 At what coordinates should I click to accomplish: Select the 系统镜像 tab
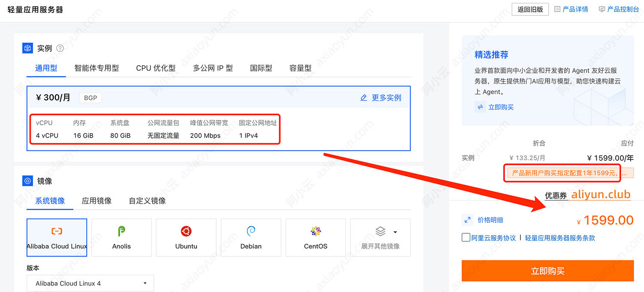coord(50,201)
